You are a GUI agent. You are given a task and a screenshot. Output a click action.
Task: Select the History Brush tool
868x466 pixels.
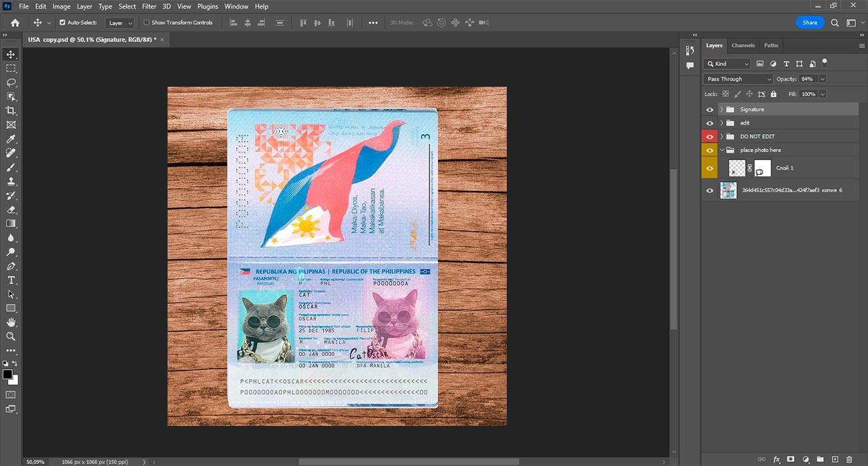(x=11, y=196)
